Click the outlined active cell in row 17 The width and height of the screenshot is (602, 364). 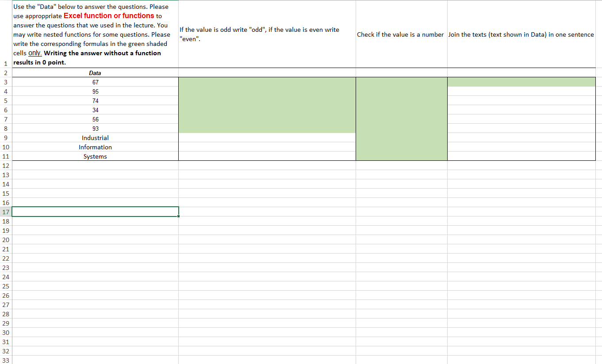(x=95, y=212)
